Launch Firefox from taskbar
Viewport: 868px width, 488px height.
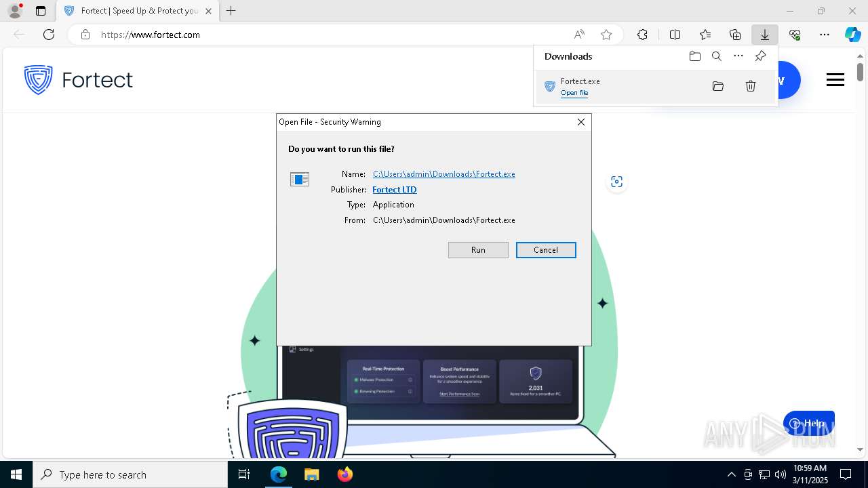344,474
